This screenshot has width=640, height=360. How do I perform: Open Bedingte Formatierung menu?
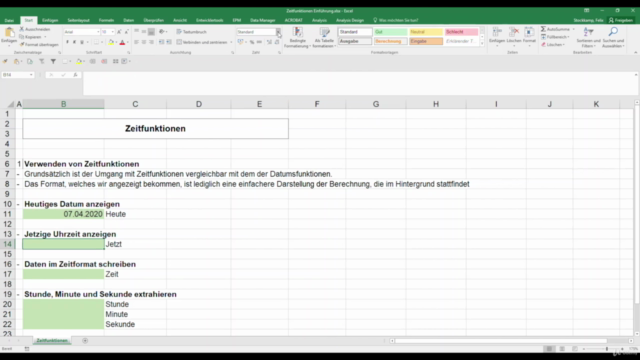pyautogui.click(x=297, y=38)
